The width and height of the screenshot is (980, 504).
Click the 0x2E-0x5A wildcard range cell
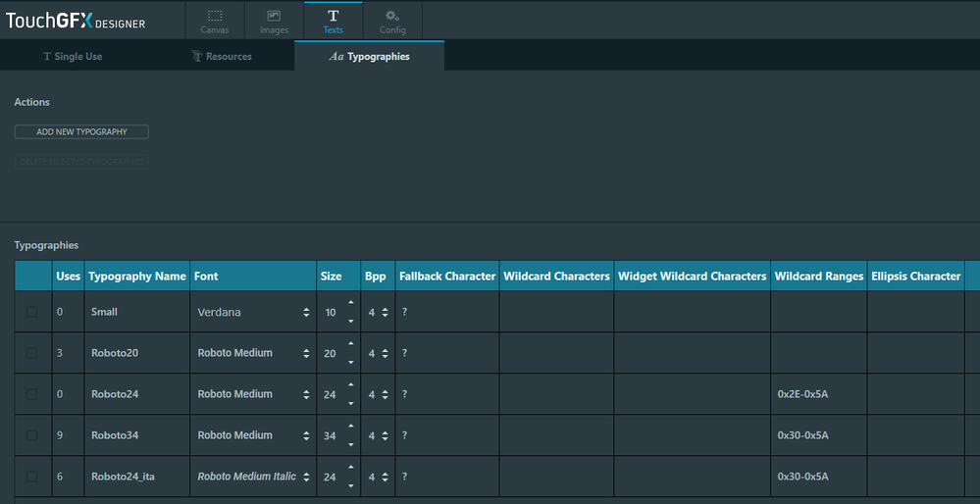[819, 394]
